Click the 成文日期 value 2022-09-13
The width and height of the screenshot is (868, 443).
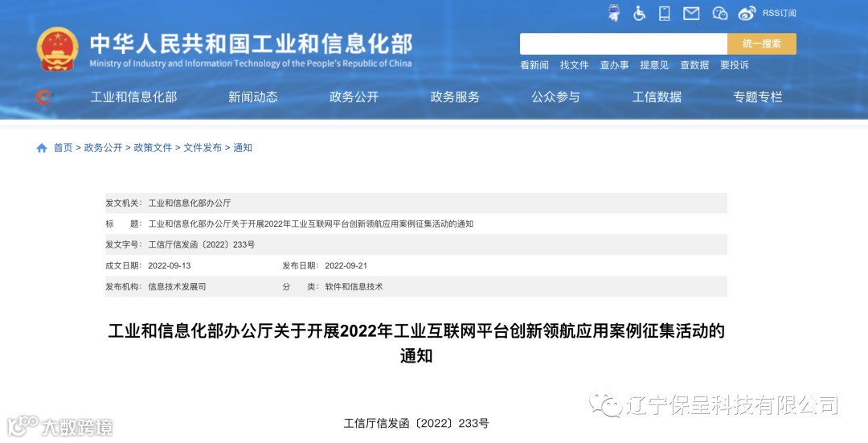(x=170, y=266)
